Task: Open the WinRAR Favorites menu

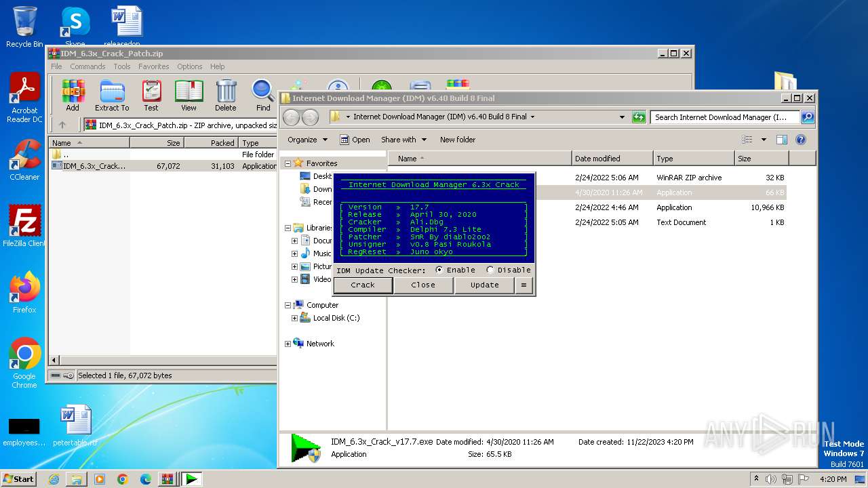Action: coord(154,66)
